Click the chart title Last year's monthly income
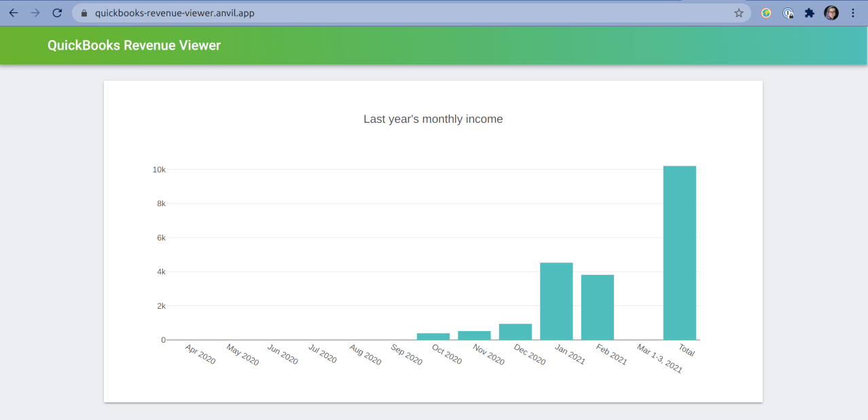This screenshot has width=868, height=420. pyautogui.click(x=433, y=119)
